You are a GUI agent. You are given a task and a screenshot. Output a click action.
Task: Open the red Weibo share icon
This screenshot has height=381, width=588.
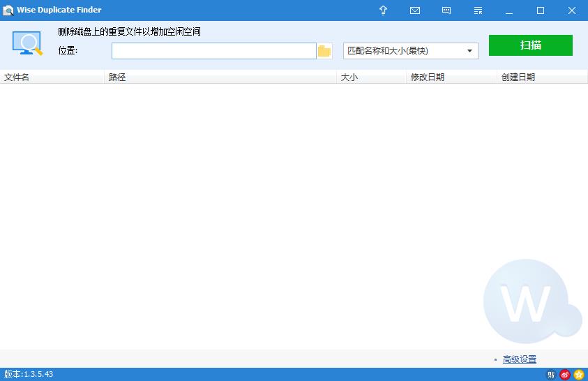tap(565, 375)
